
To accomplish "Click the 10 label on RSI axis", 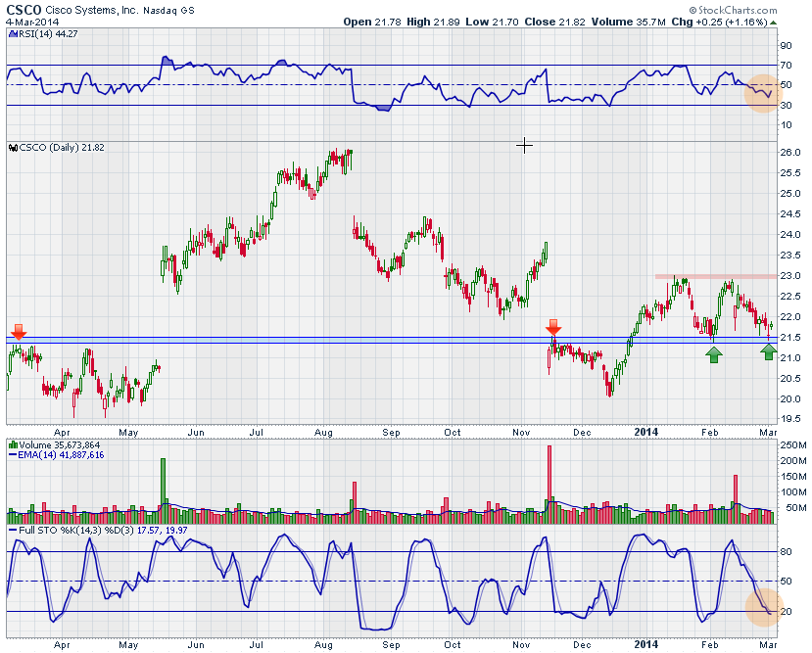I will [x=786, y=124].
